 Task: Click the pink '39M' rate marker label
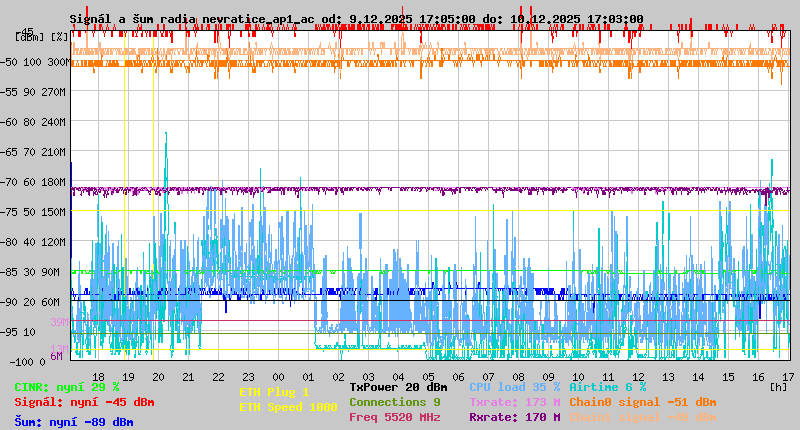[59, 322]
